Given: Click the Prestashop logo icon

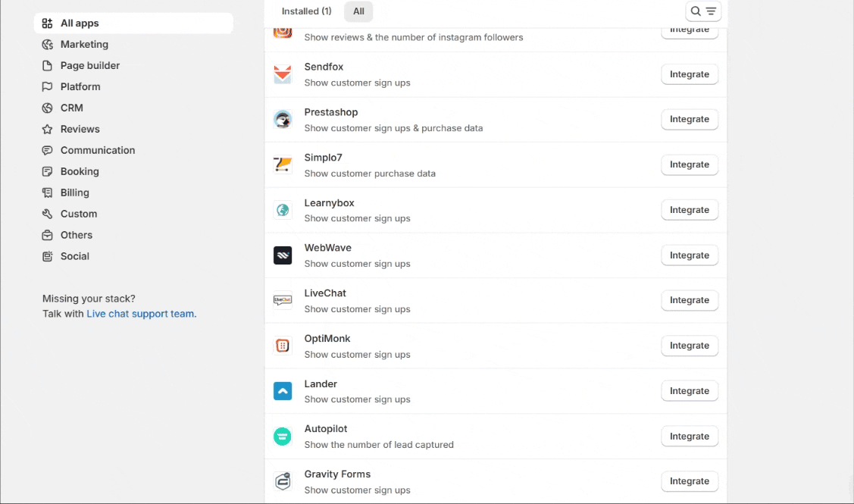Looking at the screenshot, I should [x=283, y=120].
